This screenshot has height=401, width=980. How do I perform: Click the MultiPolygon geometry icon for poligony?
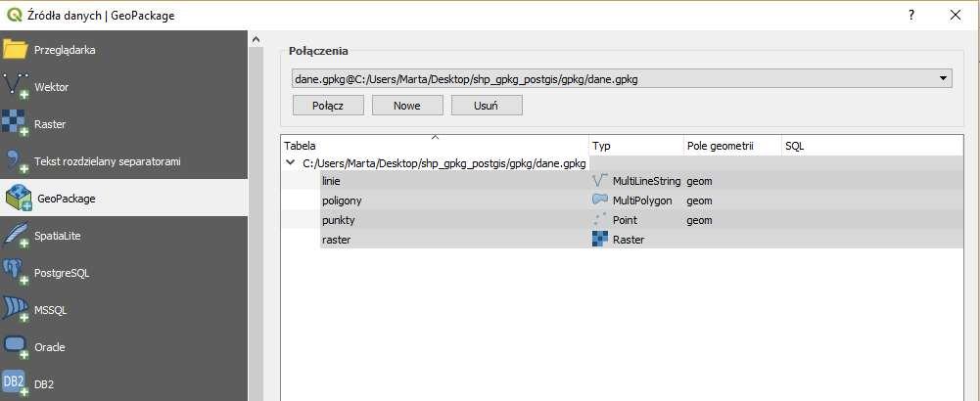pos(600,200)
